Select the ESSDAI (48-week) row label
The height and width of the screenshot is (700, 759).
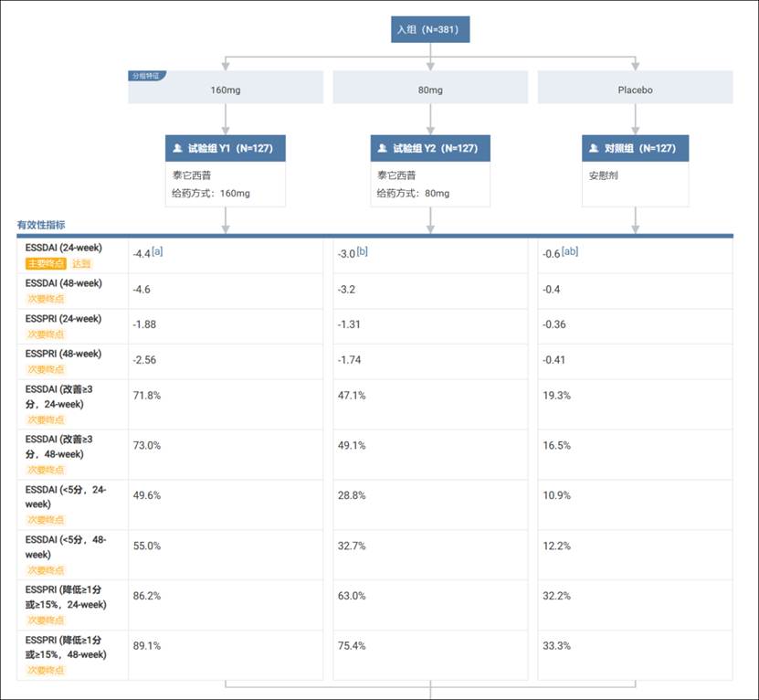click(x=63, y=283)
